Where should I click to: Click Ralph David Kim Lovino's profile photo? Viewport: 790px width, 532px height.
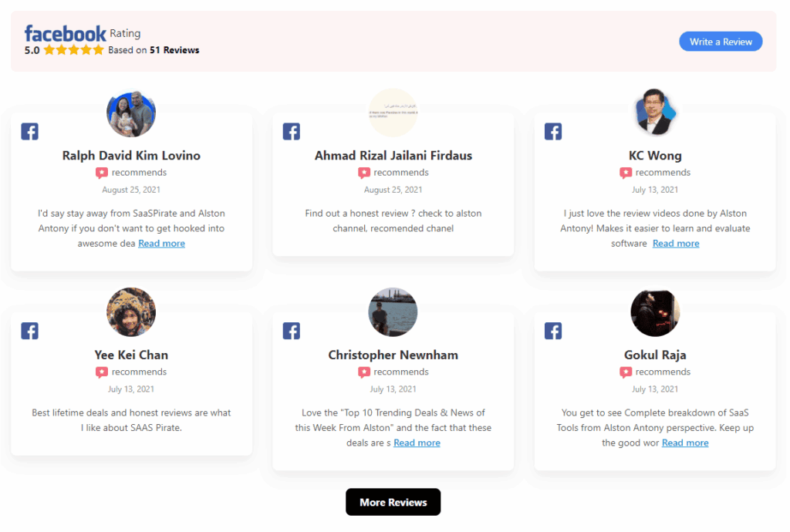pos(131,113)
